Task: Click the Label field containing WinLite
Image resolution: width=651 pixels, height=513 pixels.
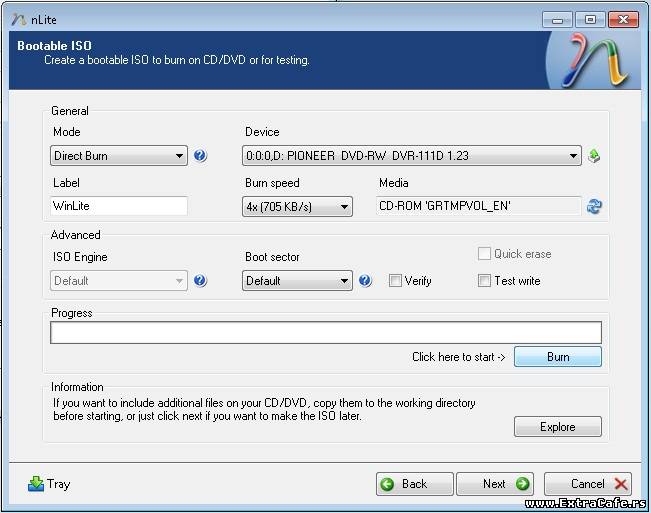Action: point(118,206)
